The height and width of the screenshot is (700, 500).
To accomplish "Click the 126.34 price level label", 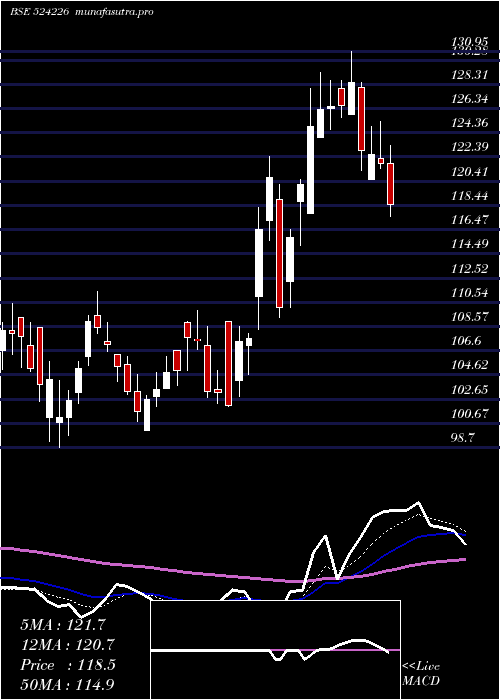I will (x=470, y=99).
